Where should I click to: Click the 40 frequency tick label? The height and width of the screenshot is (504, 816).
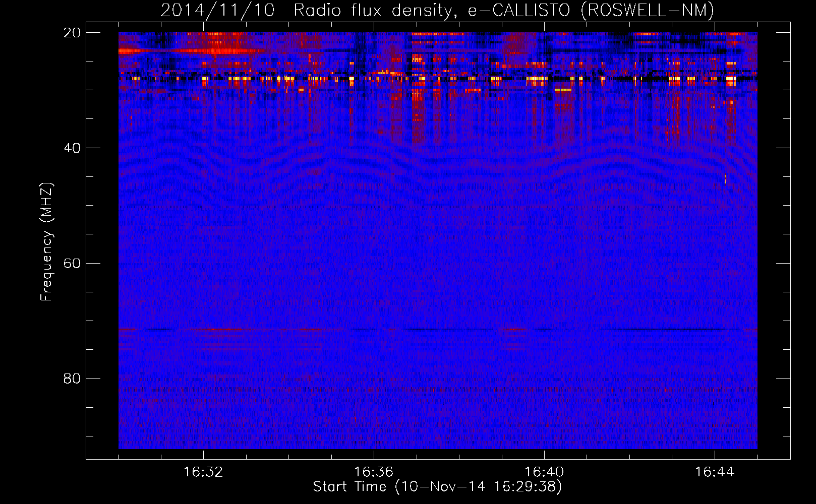click(x=72, y=148)
